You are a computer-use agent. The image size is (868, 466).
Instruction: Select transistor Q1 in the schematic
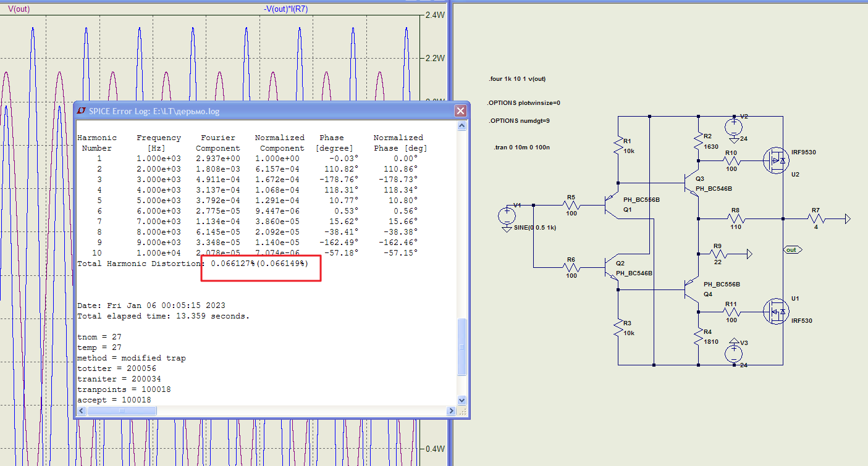[610, 204]
